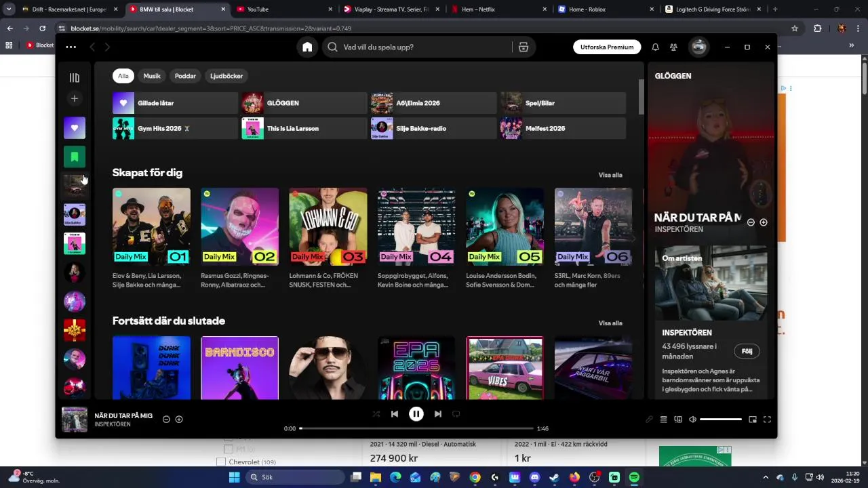The width and height of the screenshot is (868, 488).
Task: Open Daily Mix 04 cover
Action: tap(416, 226)
